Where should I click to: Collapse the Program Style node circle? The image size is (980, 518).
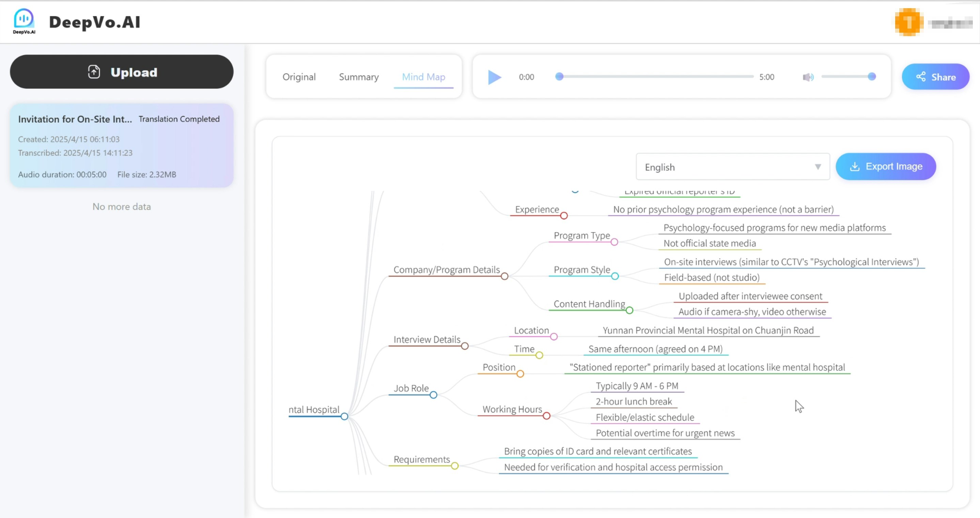[615, 277]
